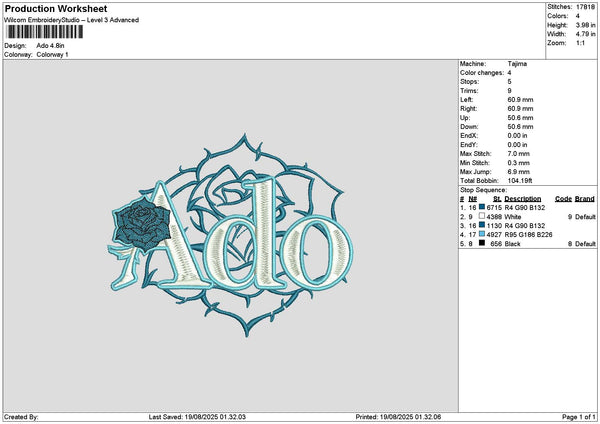The height and width of the screenshot is (424, 600).
Task: Click 'Last Saved: 19/08/2025 01.32.03' footer text
Action: click(x=197, y=417)
